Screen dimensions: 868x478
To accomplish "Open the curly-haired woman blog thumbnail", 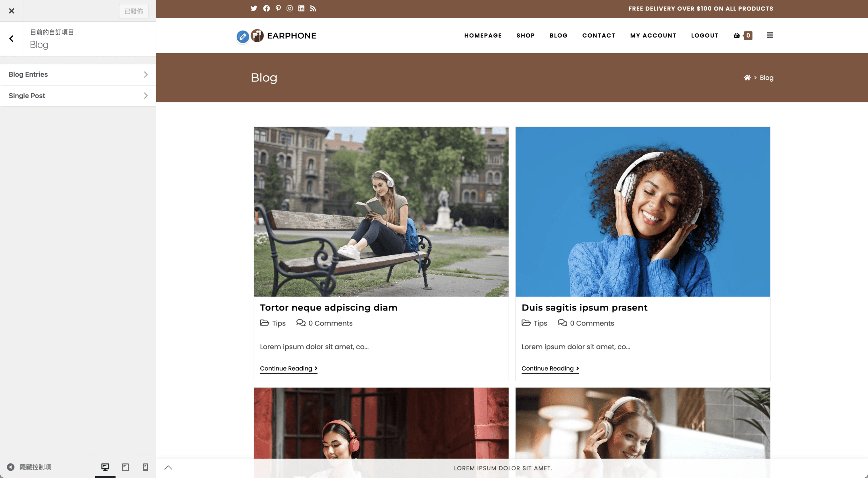I will [643, 212].
